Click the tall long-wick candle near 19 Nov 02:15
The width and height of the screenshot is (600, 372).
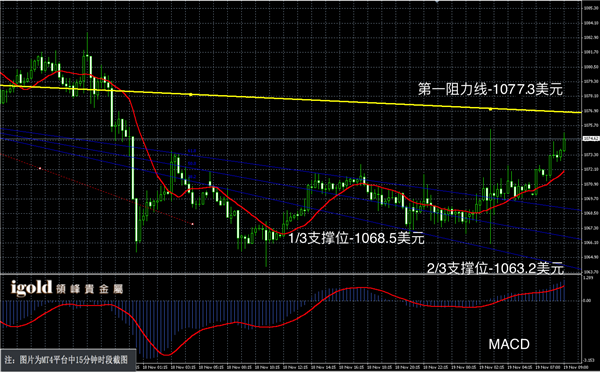pos(491,186)
